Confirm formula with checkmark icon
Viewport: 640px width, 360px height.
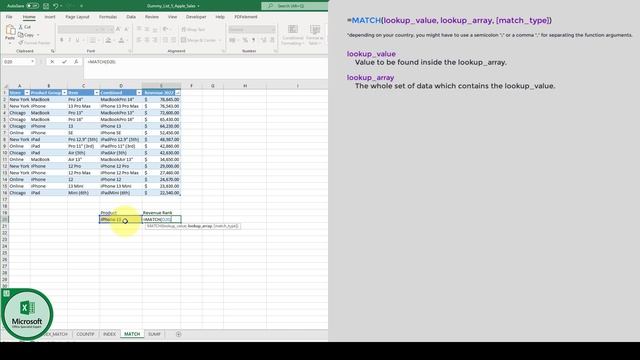(64, 62)
